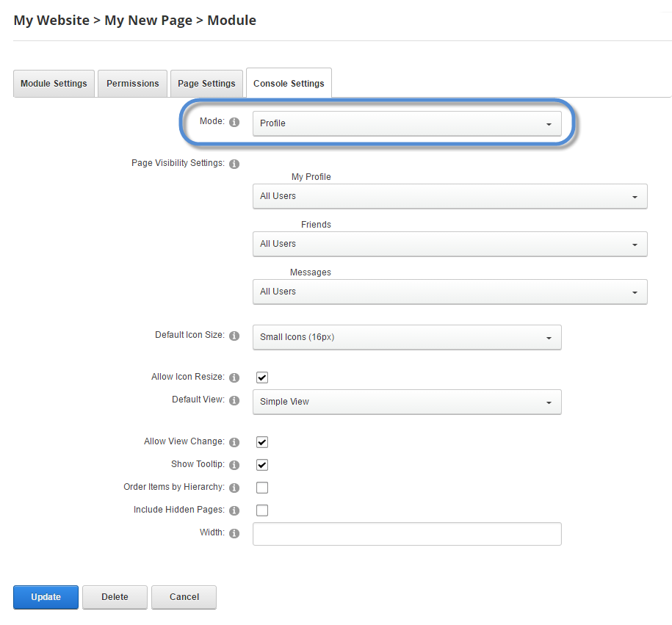Click info icon beside Page Visibility Settings
The height and width of the screenshot is (625, 672).
point(234,164)
